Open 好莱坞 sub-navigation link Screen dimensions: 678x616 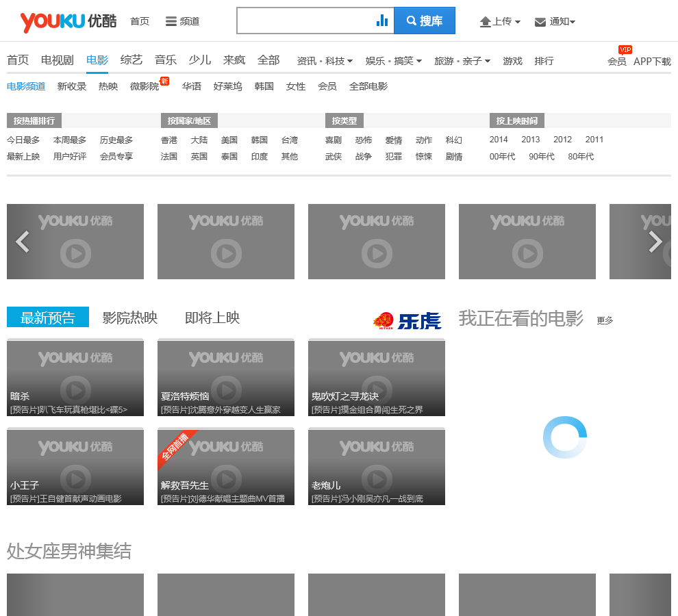[x=228, y=86]
